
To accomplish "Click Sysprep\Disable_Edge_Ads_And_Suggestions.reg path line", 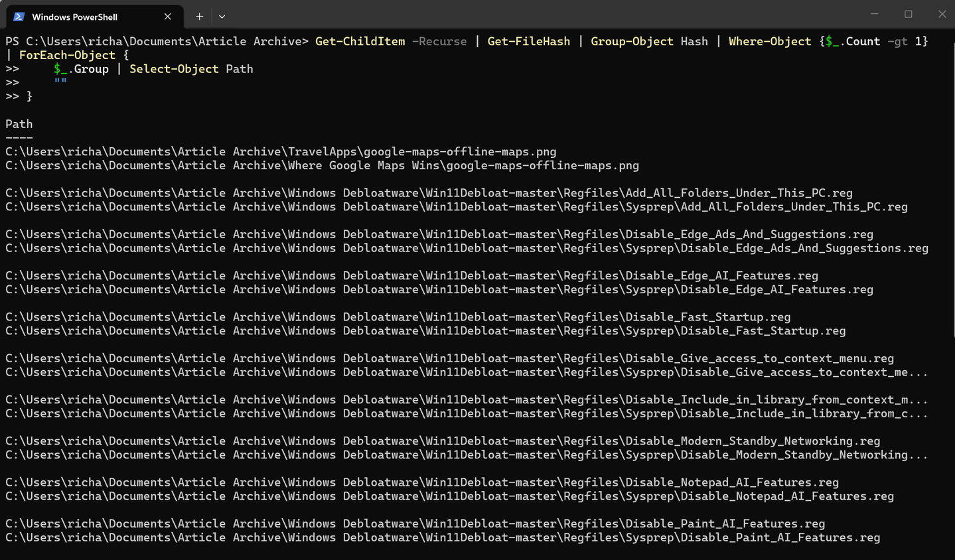I will click(x=467, y=248).
